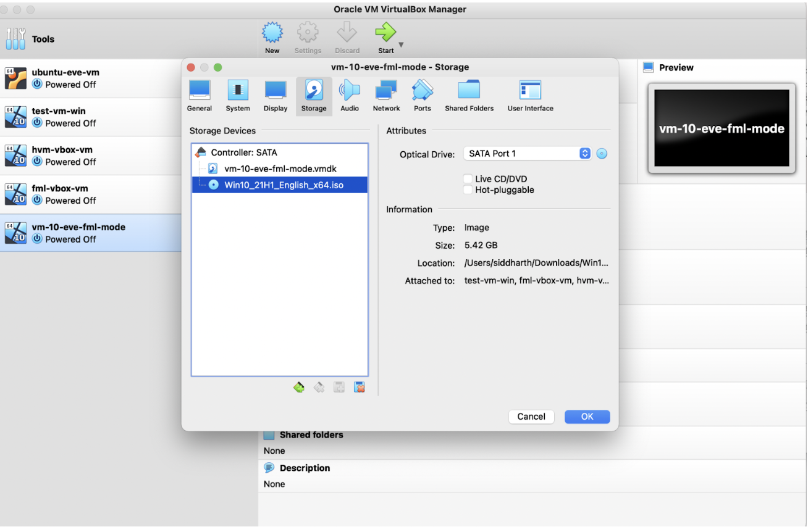Viewport: 808px width, 532px height.
Task: Select ubuntu-eve-vm in the VM list
Action: click(65, 78)
